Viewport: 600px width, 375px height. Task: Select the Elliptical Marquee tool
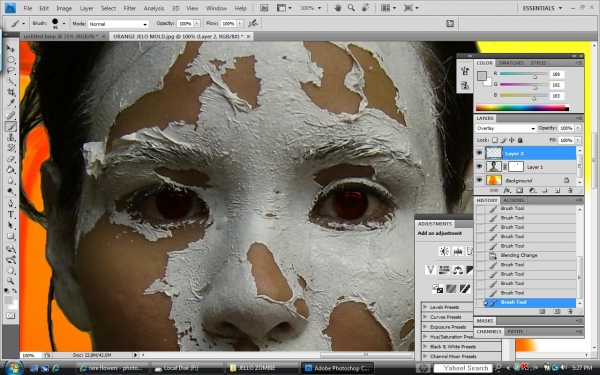click(10, 60)
